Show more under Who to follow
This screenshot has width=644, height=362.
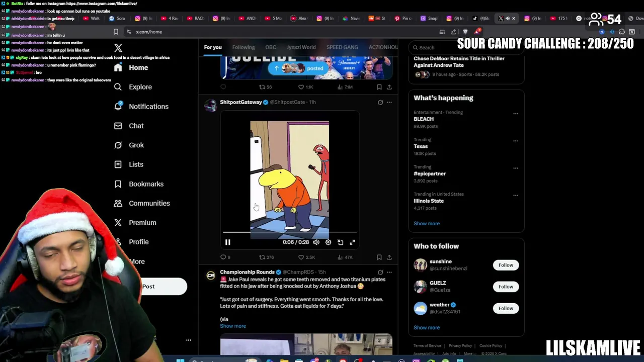coord(427,327)
